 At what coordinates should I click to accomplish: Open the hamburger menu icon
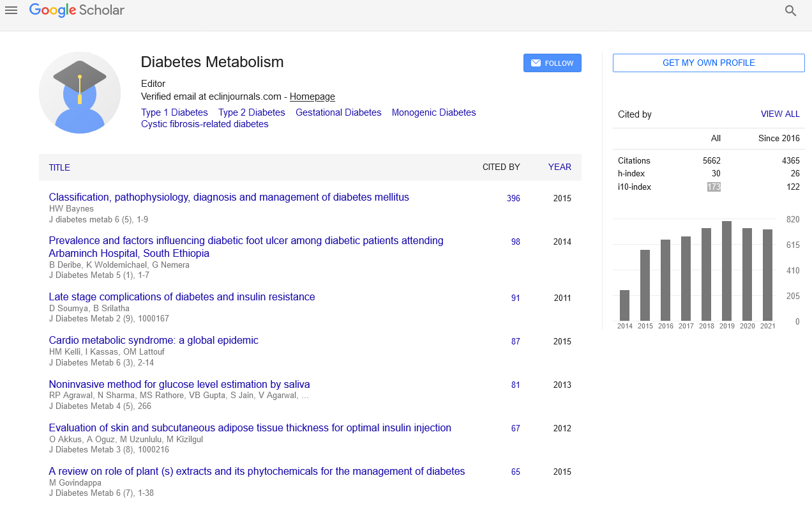(x=11, y=10)
